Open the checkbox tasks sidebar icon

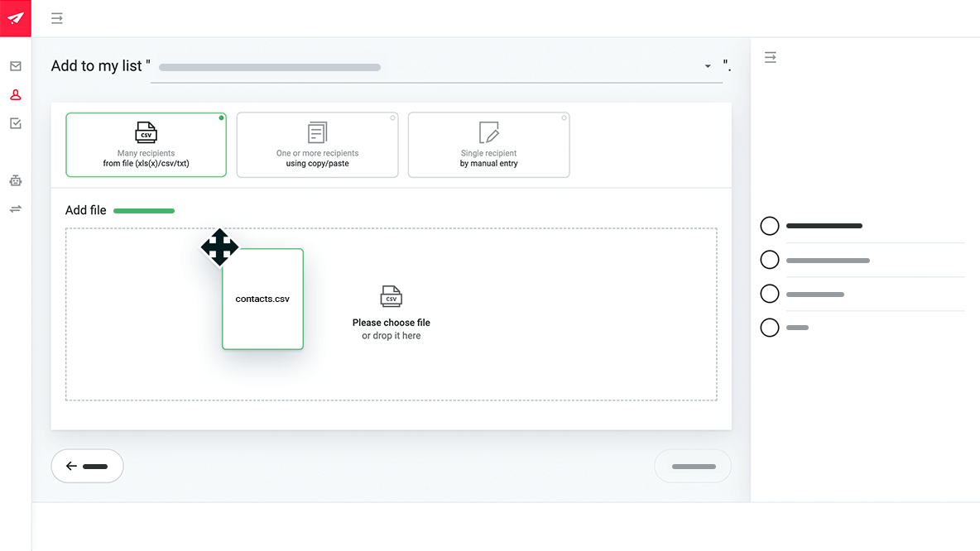coord(15,123)
